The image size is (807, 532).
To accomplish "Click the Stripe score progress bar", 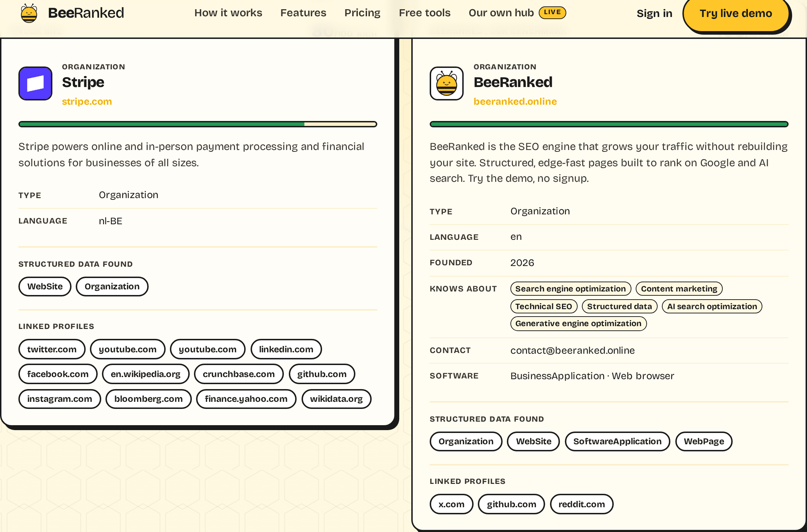I will coord(198,124).
